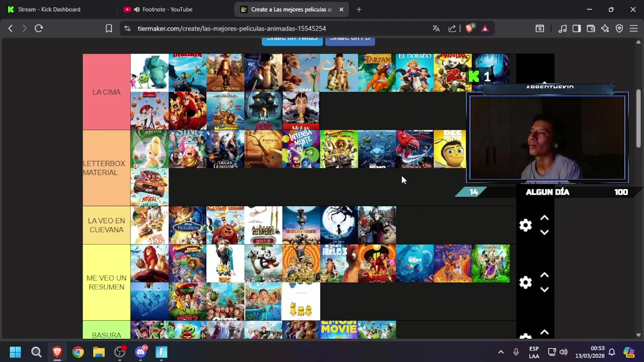
Task: Open OBS Studio from the taskbar
Action: [x=120, y=352]
